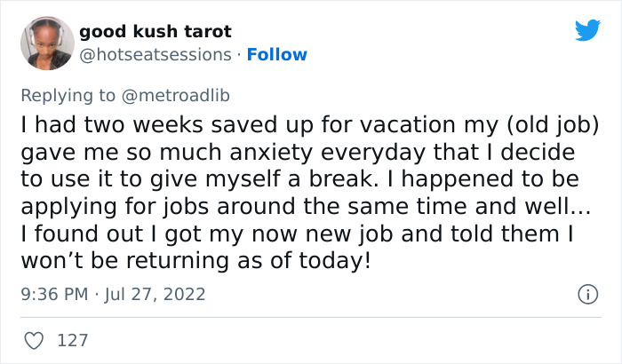Click the display name good kush tarot

(155, 32)
